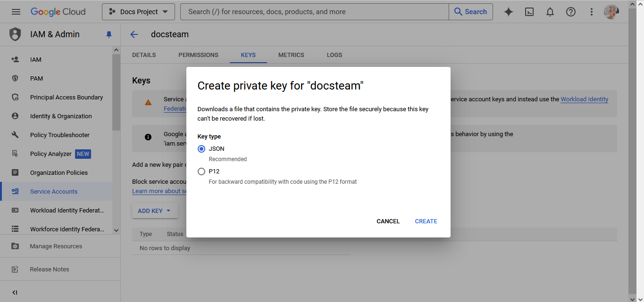Open the Workload Identity link
The height and width of the screenshot is (302, 644).
[x=584, y=99]
